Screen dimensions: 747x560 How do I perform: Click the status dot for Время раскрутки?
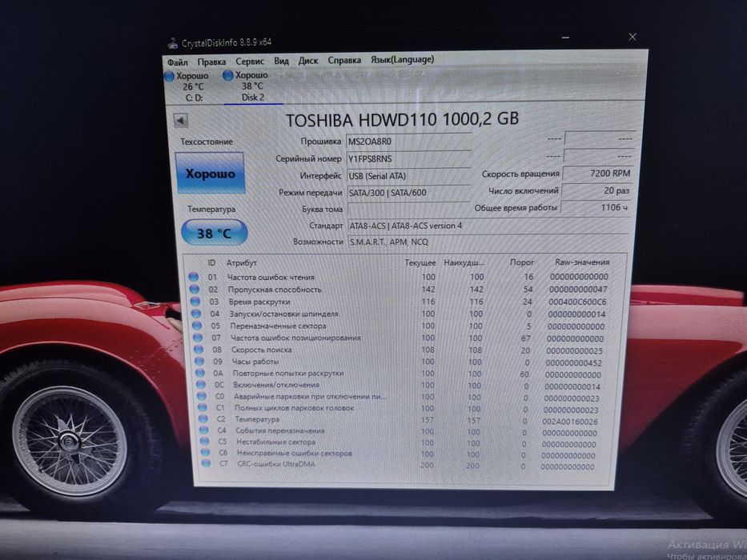tap(195, 302)
